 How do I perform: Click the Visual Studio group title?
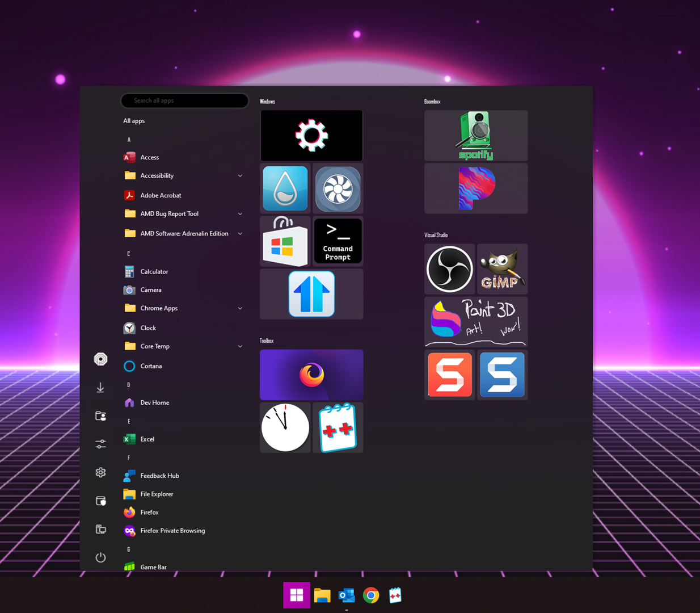[436, 235]
